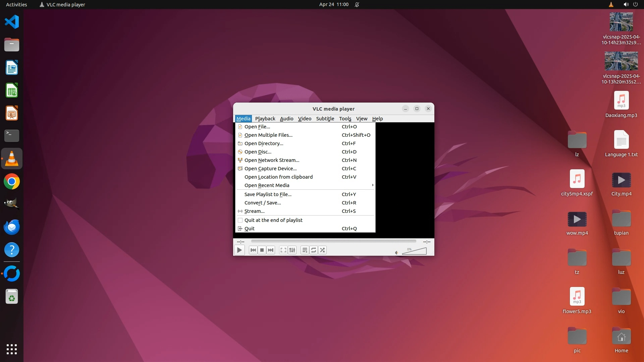The height and width of the screenshot is (362, 644).
Task: Mute audio via speaker icon
Action: (396, 253)
